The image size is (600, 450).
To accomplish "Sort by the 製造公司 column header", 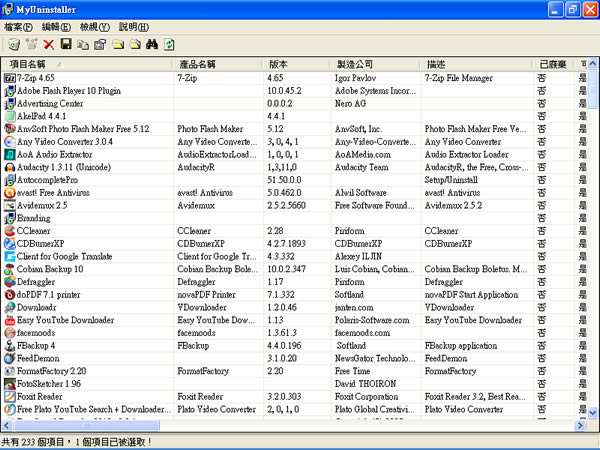I will pyautogui.click(x=375, y=64).
